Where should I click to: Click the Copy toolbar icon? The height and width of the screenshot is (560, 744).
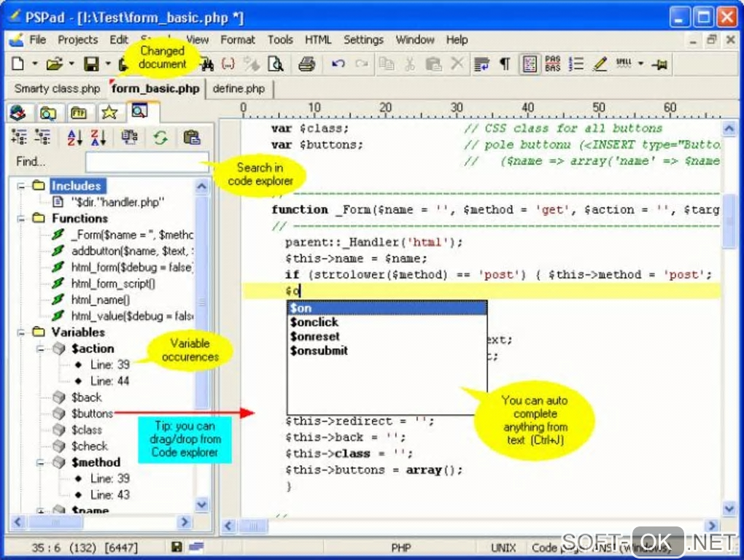pyautogui.click(x=387, y=63)
